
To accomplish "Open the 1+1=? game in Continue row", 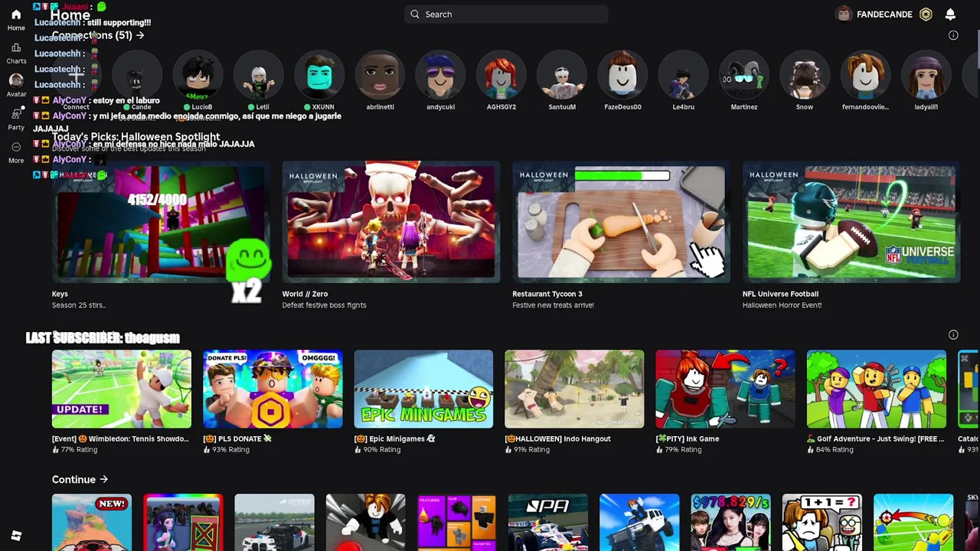I will click(822, 522).
